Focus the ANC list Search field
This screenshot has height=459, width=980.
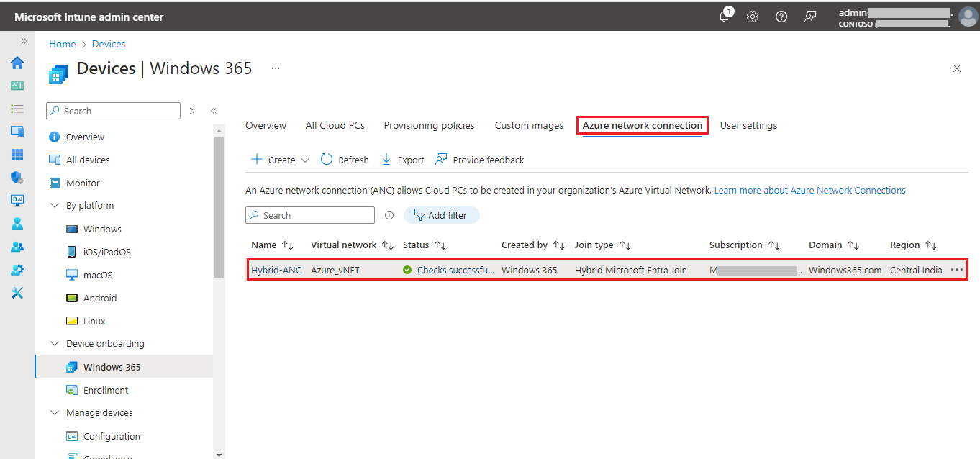[310, 215]
